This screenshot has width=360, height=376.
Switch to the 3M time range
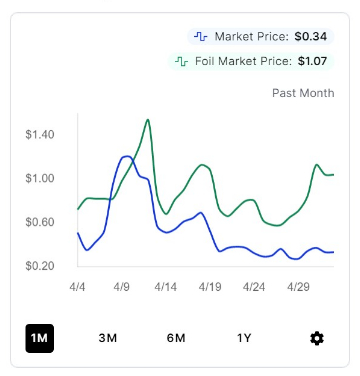108,338
